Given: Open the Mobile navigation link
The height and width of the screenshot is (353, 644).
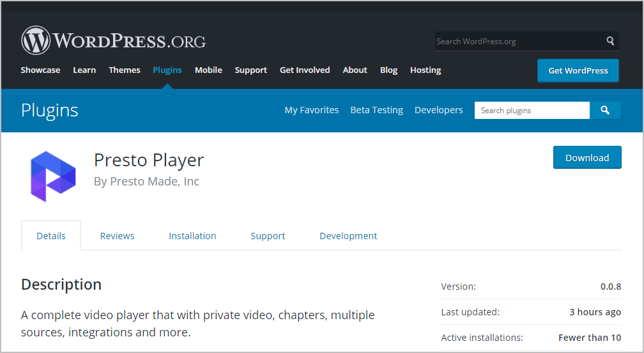Looking at the screenshot, I should click(208, 70).
